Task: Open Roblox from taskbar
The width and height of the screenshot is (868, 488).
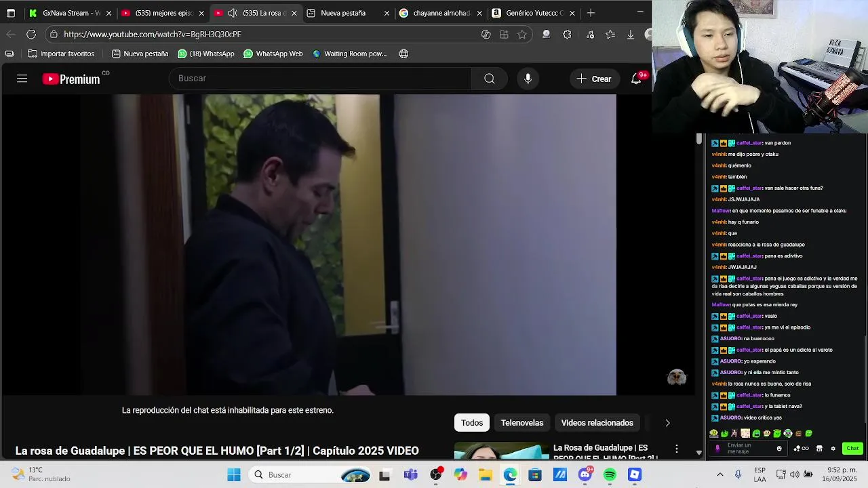Action: (635, 475)
